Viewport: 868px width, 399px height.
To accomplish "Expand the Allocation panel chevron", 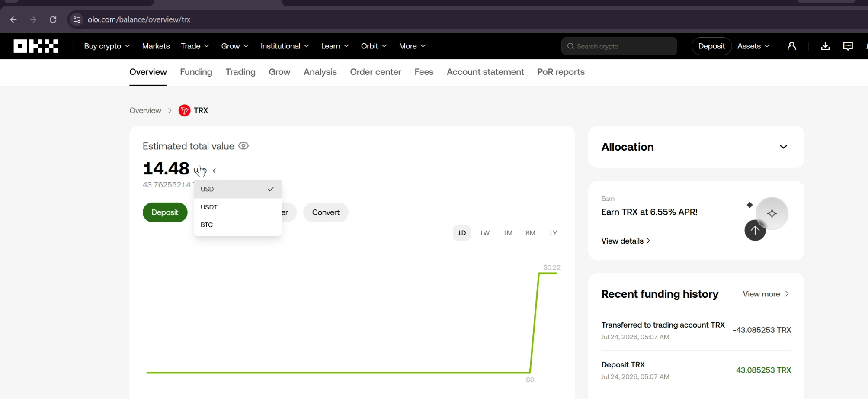I will 783,147.
